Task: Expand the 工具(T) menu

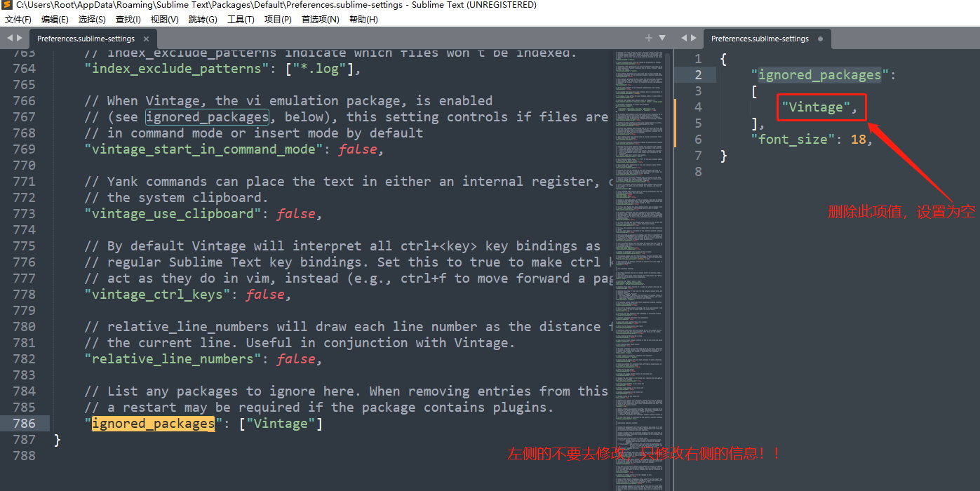Action: pyautogui.click(x=241, y=19)
